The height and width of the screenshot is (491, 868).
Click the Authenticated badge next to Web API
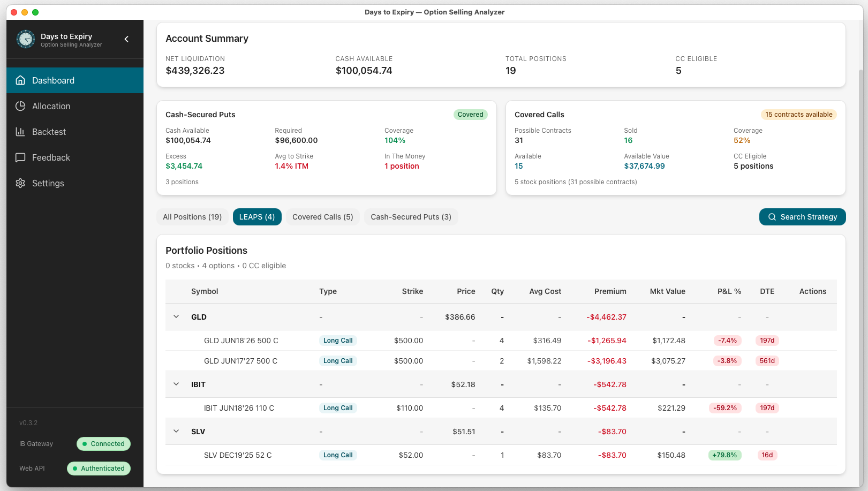coord(99,469)
